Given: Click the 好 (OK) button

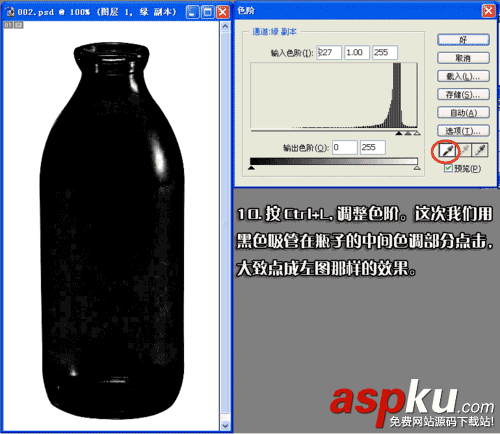Looking at the screenshot, I should click(x=463, y=40).
